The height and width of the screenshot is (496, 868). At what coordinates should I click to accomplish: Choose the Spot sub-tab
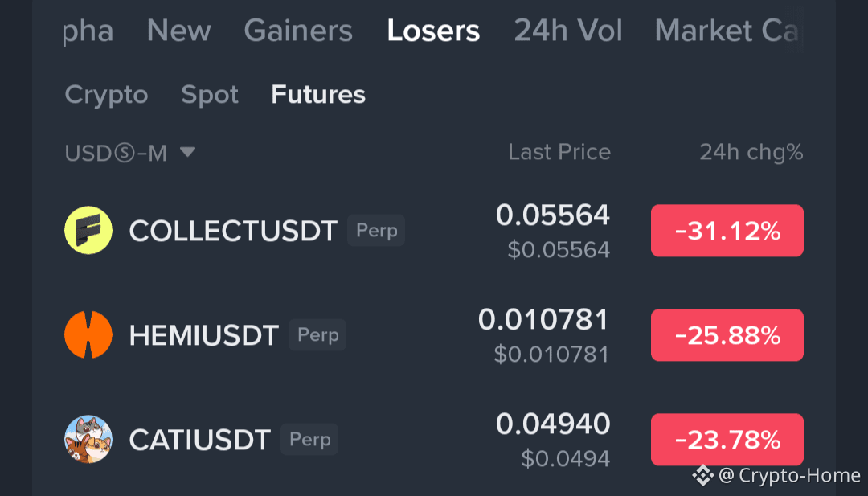[210, 95]
